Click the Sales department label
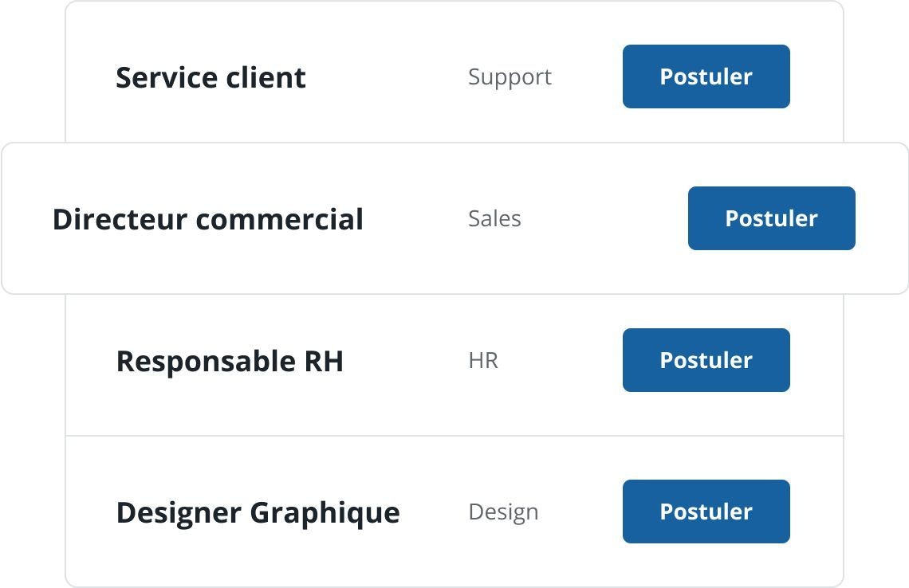 494,219
